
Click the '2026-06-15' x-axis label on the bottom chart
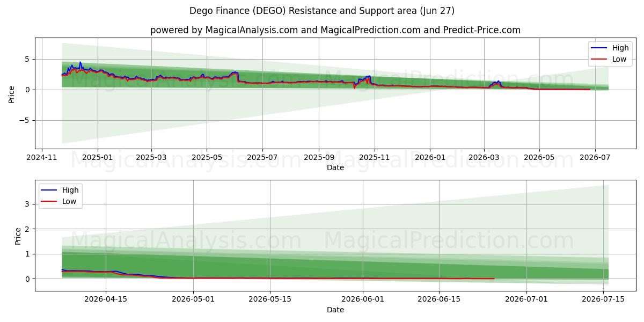point(440,300)
